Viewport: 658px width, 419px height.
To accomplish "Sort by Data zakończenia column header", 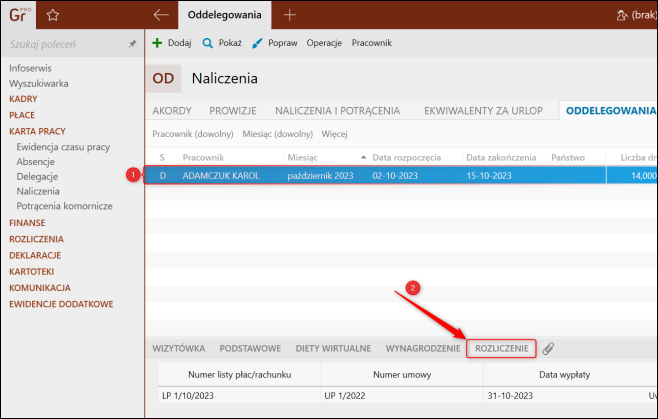I will pyautogui.click(x=501, y=157).
